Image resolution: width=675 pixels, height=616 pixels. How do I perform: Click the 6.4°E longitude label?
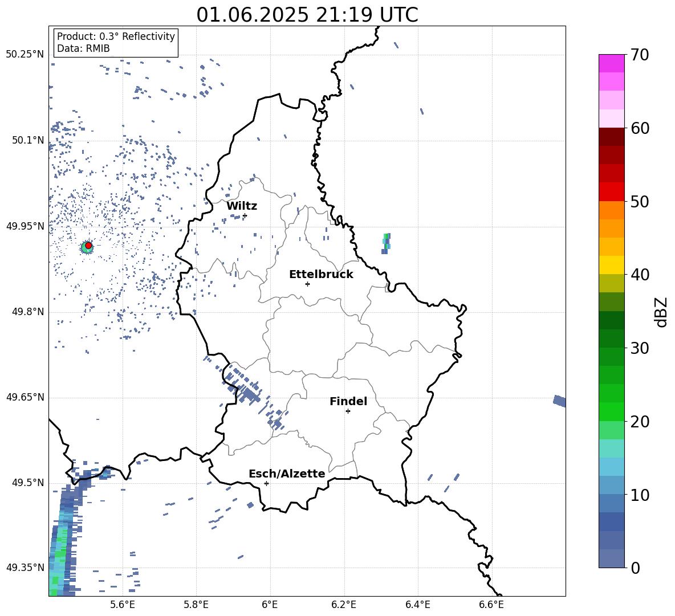417,605
